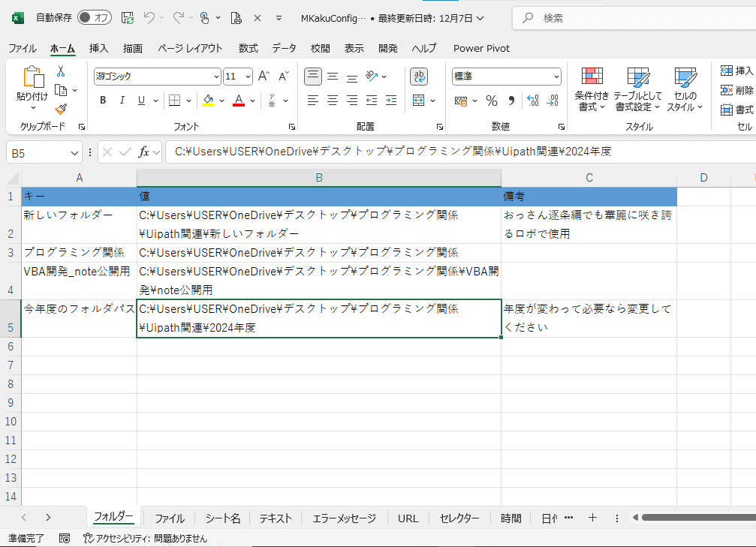Click the text orientation icon
Viewport: 756px width, 547px height.
click(x=372, y=76)
